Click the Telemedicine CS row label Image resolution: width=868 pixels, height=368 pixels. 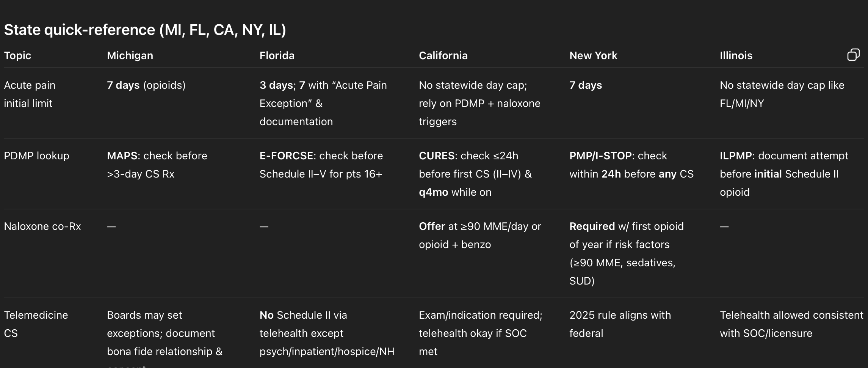coord(36,324)
